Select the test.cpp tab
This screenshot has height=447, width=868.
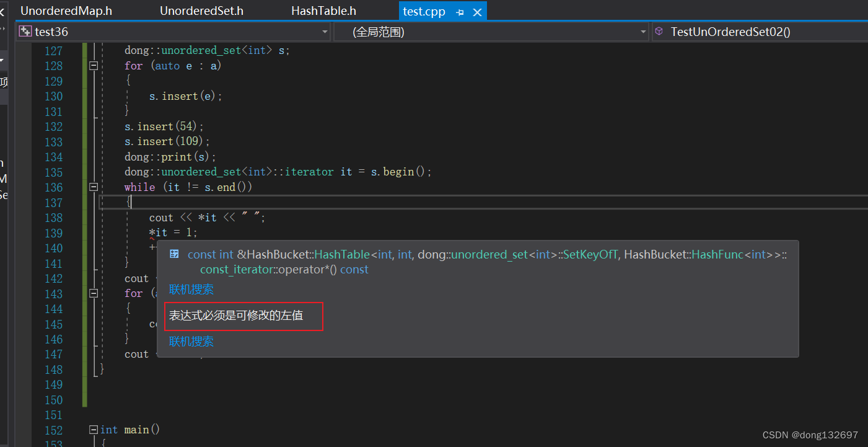(x=424, y=12)
